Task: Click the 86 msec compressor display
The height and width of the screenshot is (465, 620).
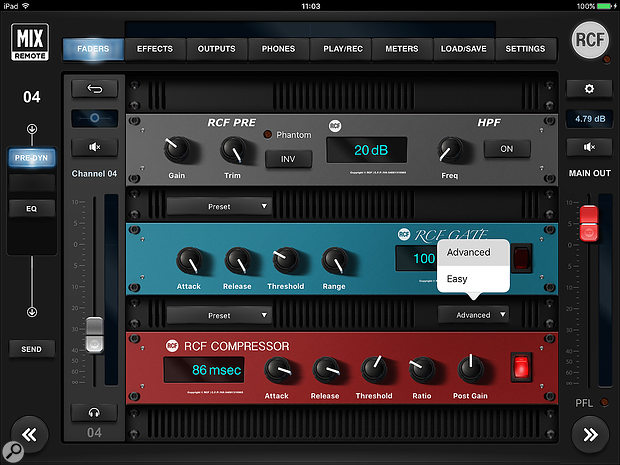Action: click(204, 370)
